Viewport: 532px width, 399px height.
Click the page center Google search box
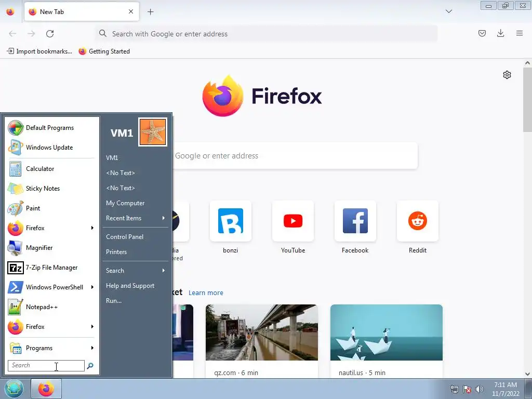click(x=295, y=156)
